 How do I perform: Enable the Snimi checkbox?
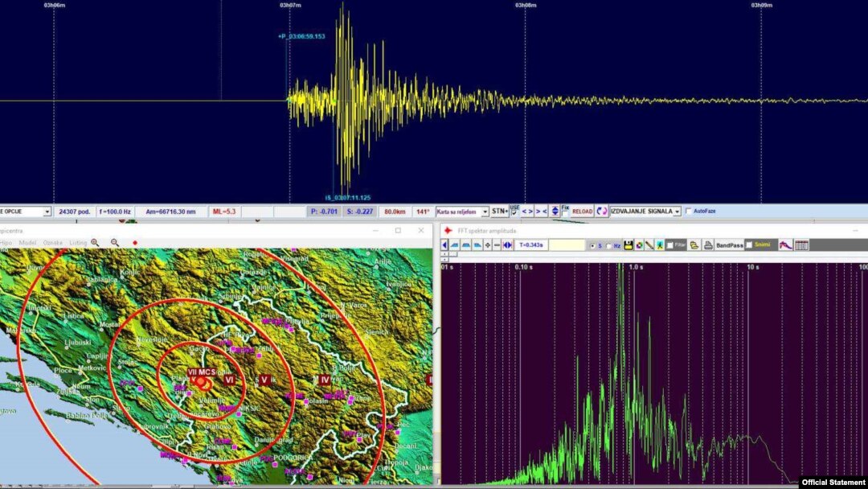(x=749, y=244)
